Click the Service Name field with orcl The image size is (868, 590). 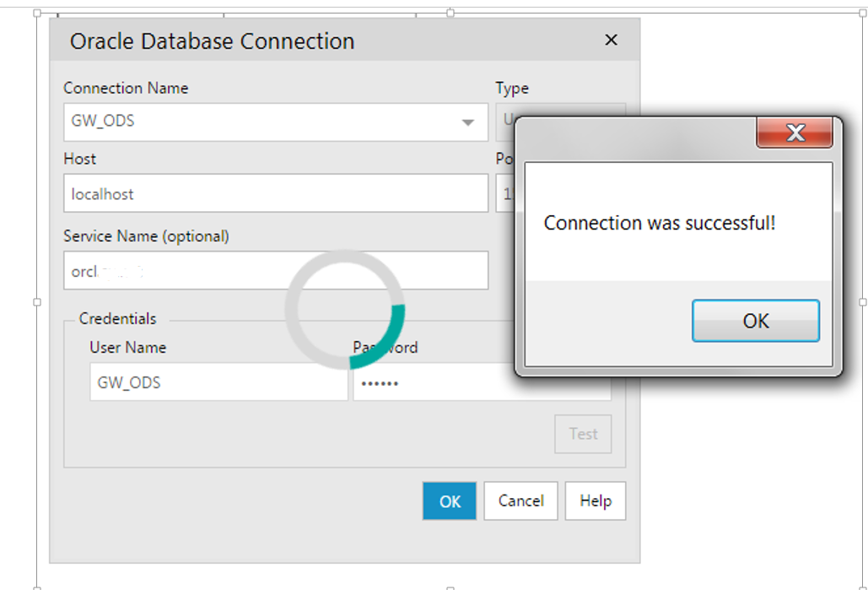pos(276,270)
